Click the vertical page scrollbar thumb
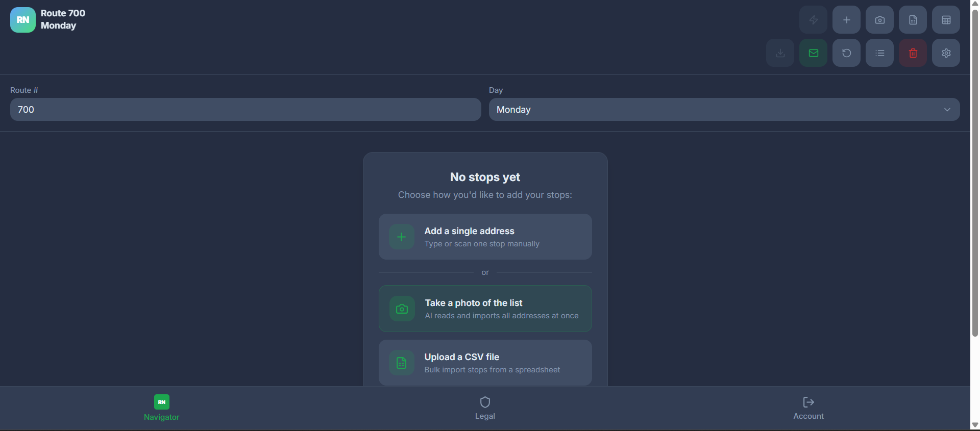This screenshot has height=431, width=980. 975,172
